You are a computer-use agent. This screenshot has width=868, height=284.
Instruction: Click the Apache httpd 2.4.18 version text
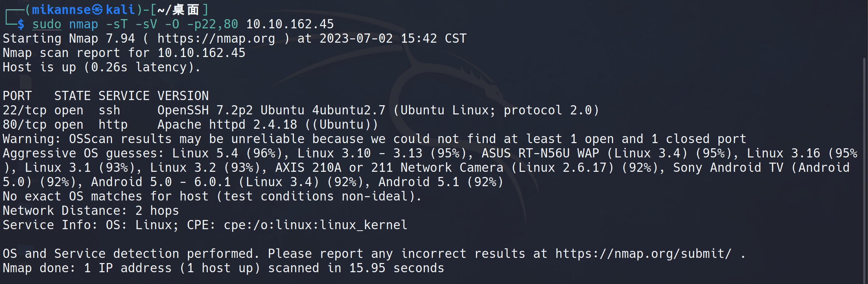coord(227,125)
